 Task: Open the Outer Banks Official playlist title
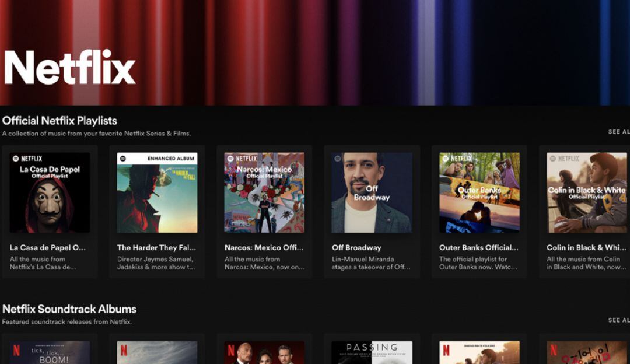[x=478, y=248]
